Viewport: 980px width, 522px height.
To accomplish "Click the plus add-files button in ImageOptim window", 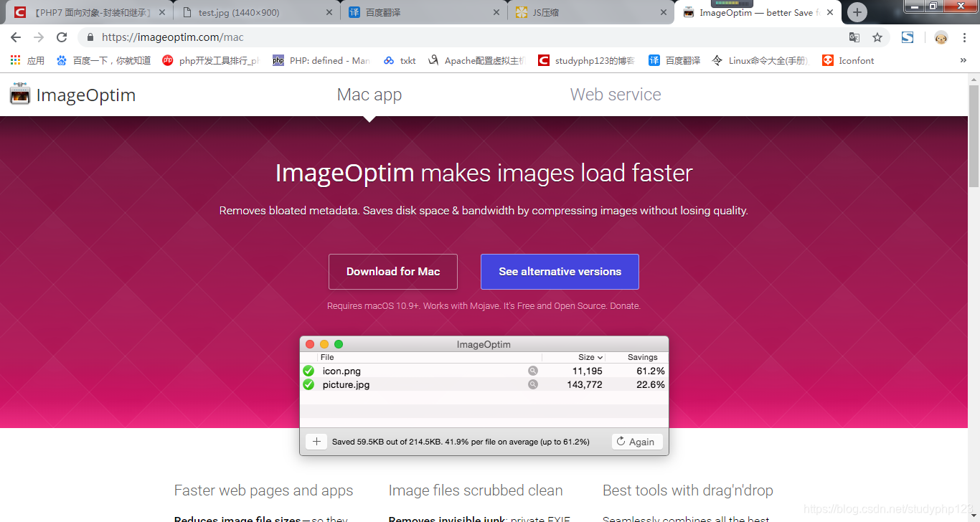I will pyautogui.click(x=316, y=442).
